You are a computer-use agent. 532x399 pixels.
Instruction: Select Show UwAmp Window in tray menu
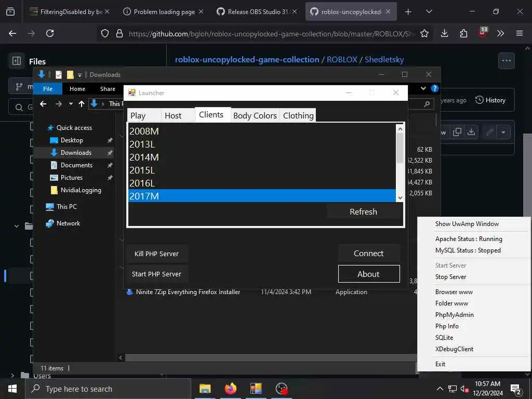(x=467, y=224)
